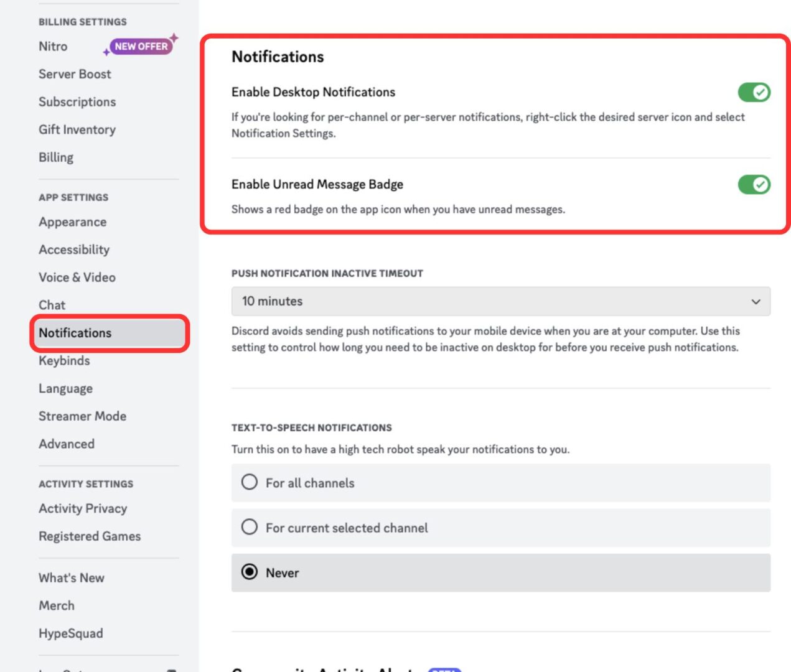Turn off the Enable Unread Message Badge switch
The width and height of the screenshot is (791, 672).
click(754, 185)
